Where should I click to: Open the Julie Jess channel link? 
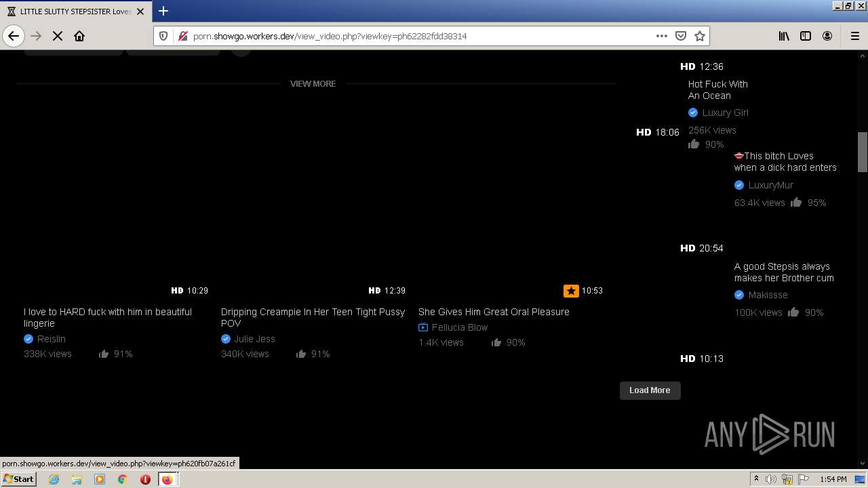(x=254, y=339)
